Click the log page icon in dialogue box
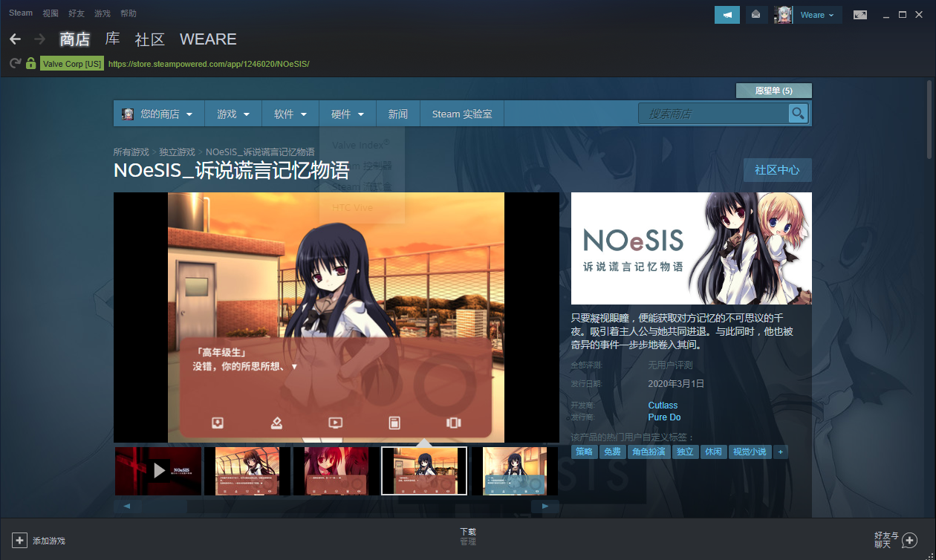Screen dimensions: 936x560 (x=394, y=423)
